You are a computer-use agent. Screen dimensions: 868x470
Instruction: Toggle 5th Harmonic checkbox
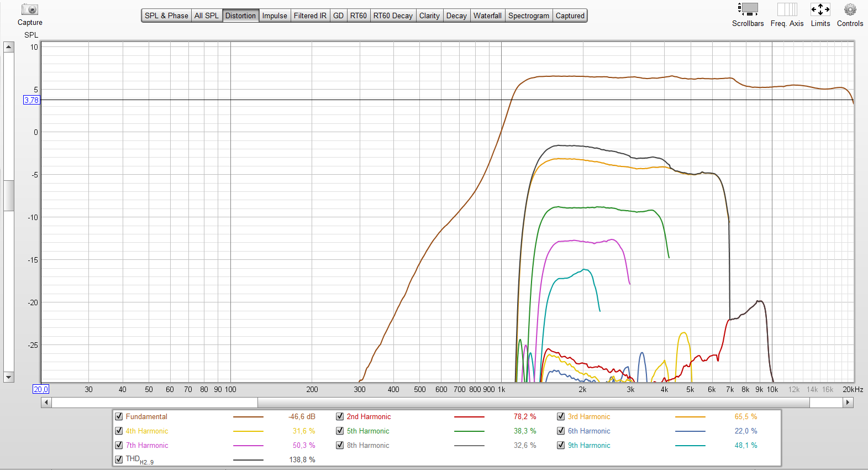click(x=340, y=431)
